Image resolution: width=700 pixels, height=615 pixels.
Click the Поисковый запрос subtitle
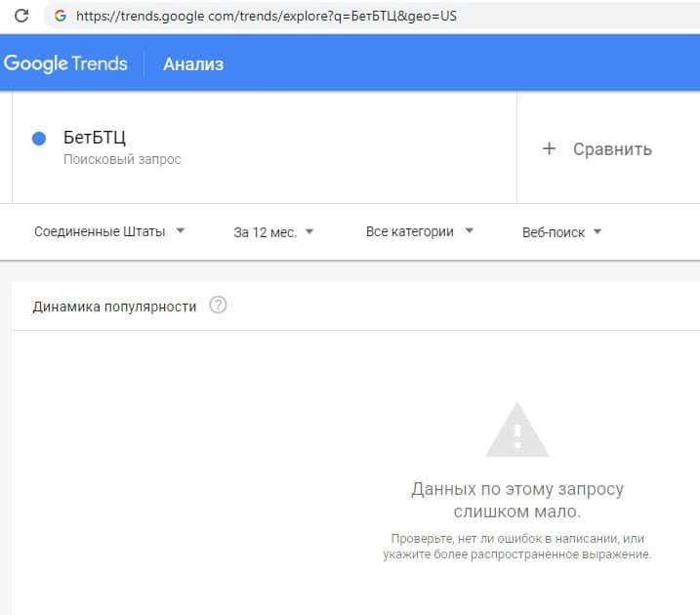pyautogui.click(x=122, y=159)
